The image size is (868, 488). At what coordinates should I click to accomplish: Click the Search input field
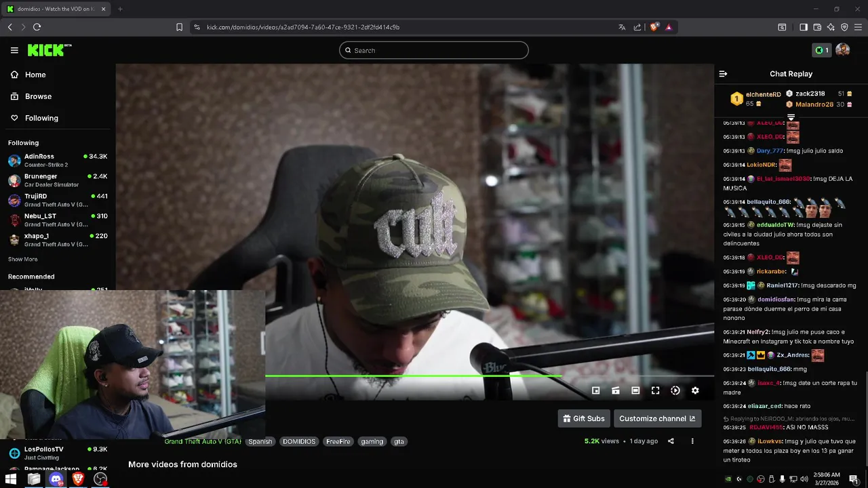(x=434, y=50)
